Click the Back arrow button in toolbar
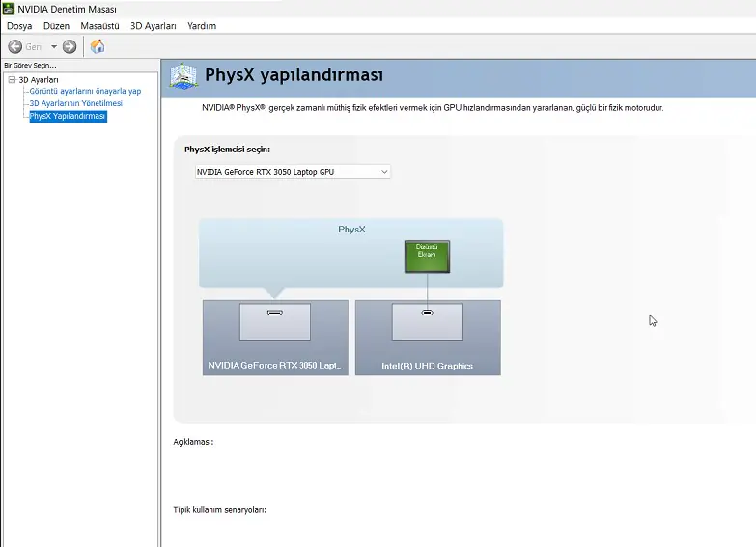The width and height of the screenshot is (756, 547). (x=15, y=46)
